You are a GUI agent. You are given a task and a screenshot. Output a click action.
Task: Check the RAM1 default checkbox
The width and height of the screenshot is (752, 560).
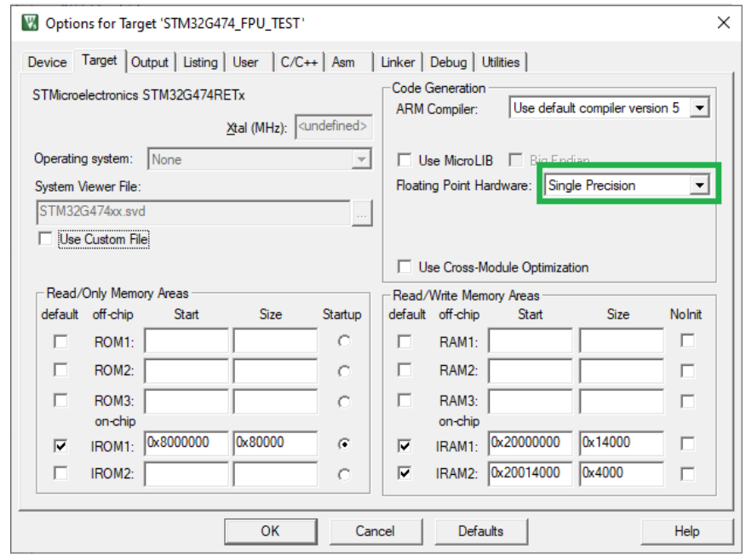coord(405,341)
